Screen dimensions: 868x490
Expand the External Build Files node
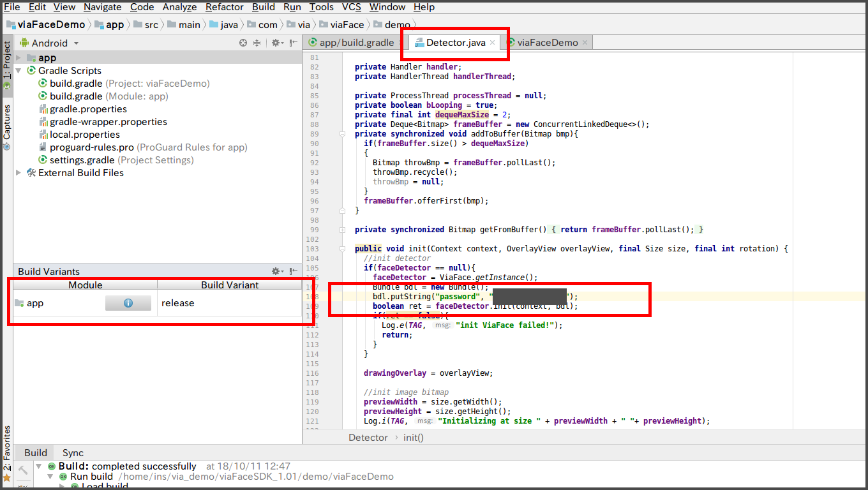click(x=19, y=173)
